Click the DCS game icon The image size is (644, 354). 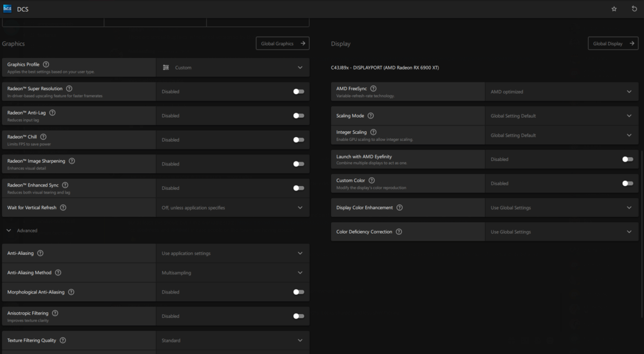[7, 9]
